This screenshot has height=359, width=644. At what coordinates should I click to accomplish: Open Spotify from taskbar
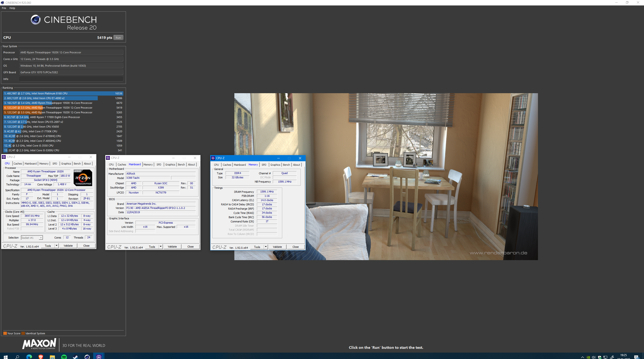coord(64,357)
